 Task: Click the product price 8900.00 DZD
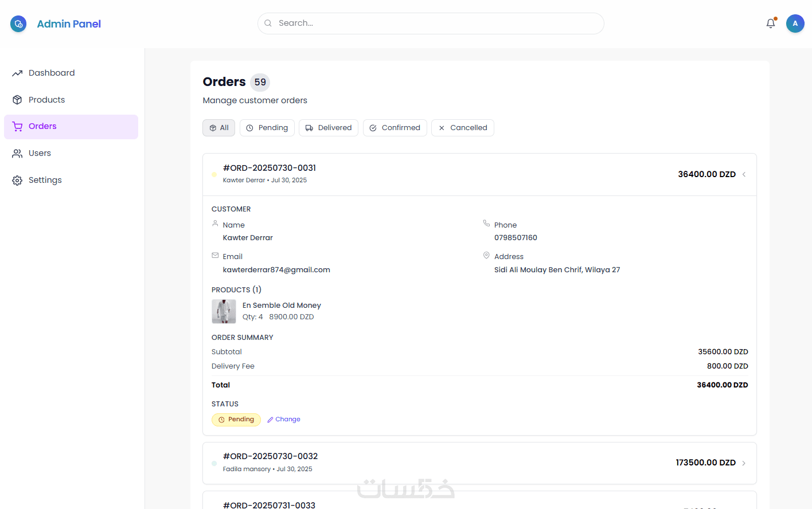pyautogui.click(x=291, y=317)
